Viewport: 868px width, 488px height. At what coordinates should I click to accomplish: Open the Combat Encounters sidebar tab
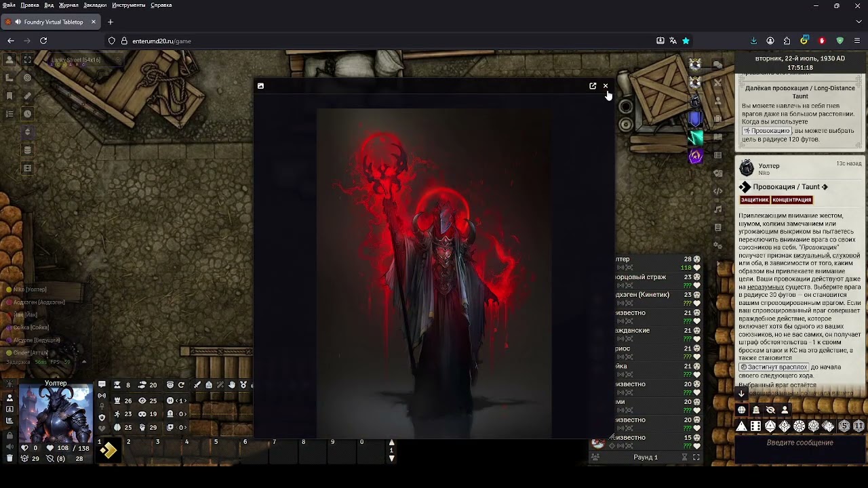[718, 83]
